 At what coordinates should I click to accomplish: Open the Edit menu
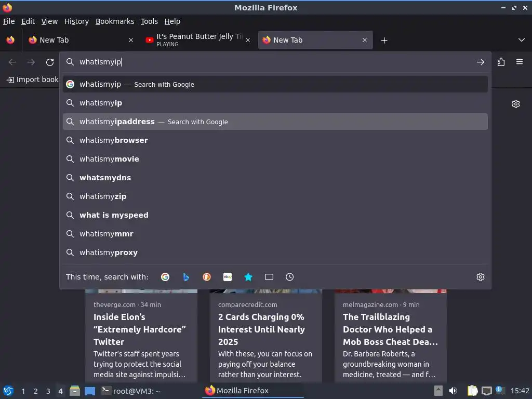28,21
